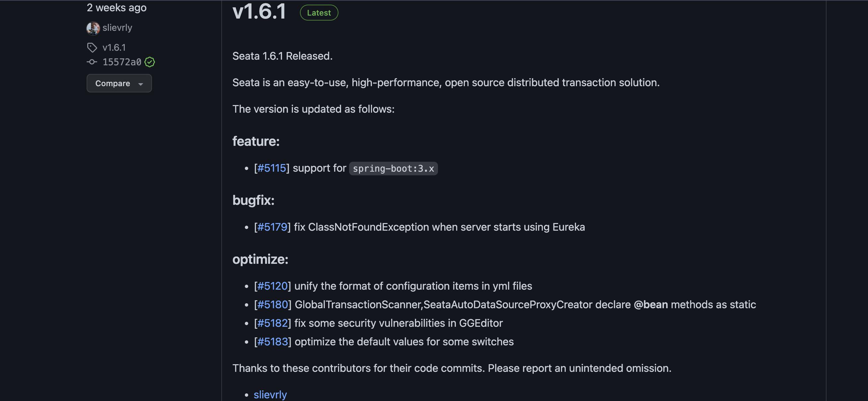The image size is (868, 401).
Task: Click 'fix some security vulnerabilities in GGEditor' text
Action: [x=398, y=323]
